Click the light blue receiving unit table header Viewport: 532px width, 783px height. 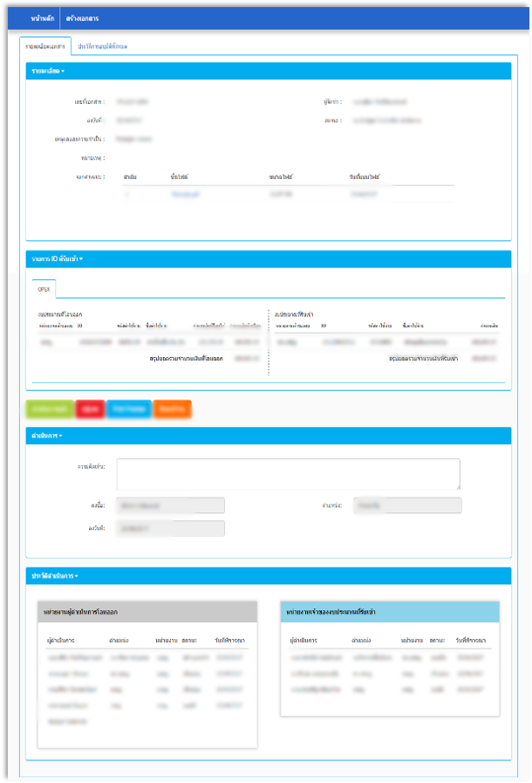(x=390, y=612)
